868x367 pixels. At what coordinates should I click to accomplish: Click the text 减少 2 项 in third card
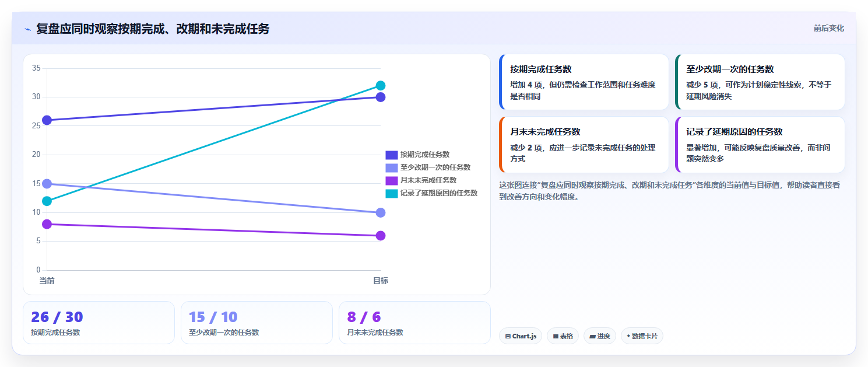(527, 148)
